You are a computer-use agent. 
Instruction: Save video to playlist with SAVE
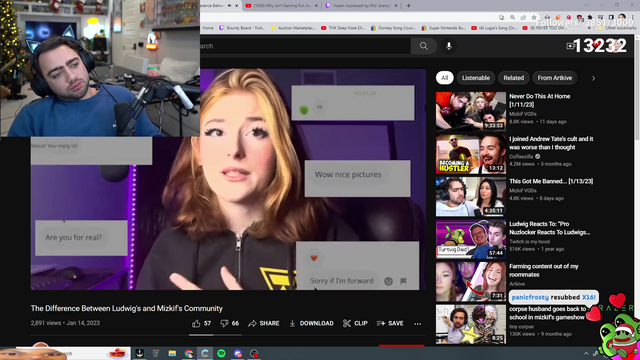(390, 323)
